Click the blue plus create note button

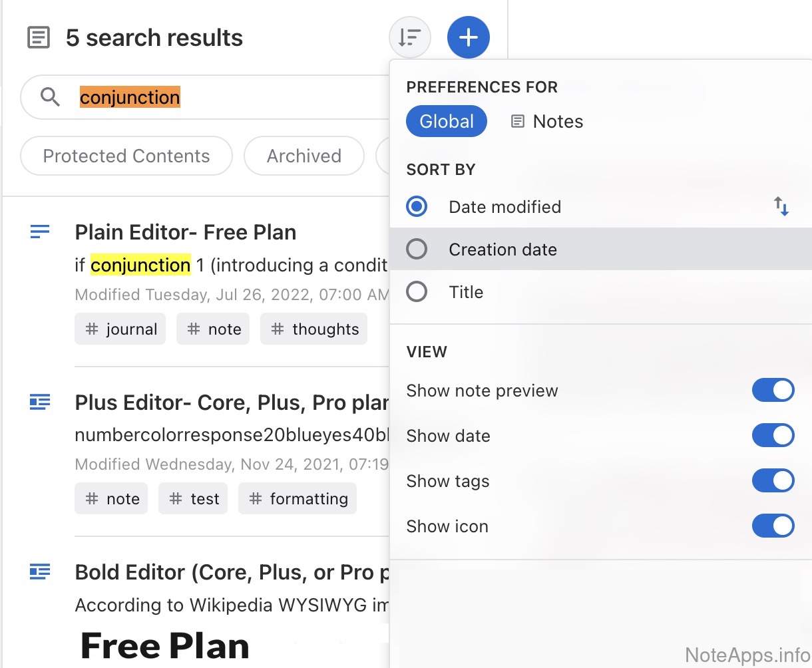pos(469,37)
